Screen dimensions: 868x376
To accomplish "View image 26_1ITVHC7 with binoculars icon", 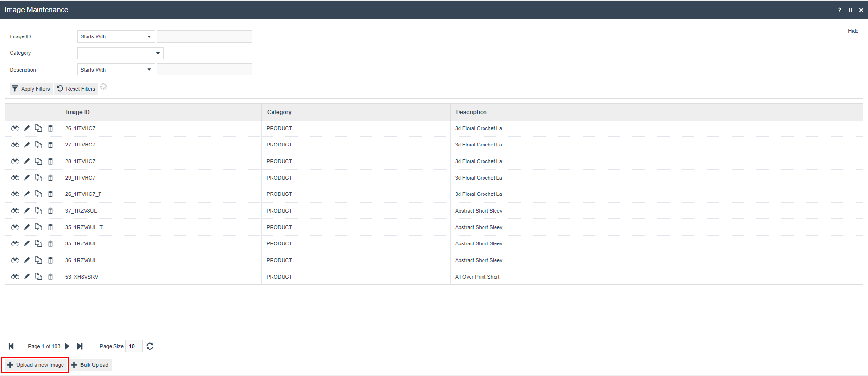I will [x=15, y=128].
